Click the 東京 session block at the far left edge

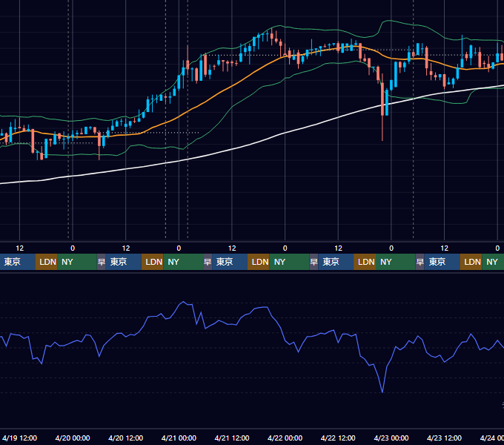(x=17, y=262)
